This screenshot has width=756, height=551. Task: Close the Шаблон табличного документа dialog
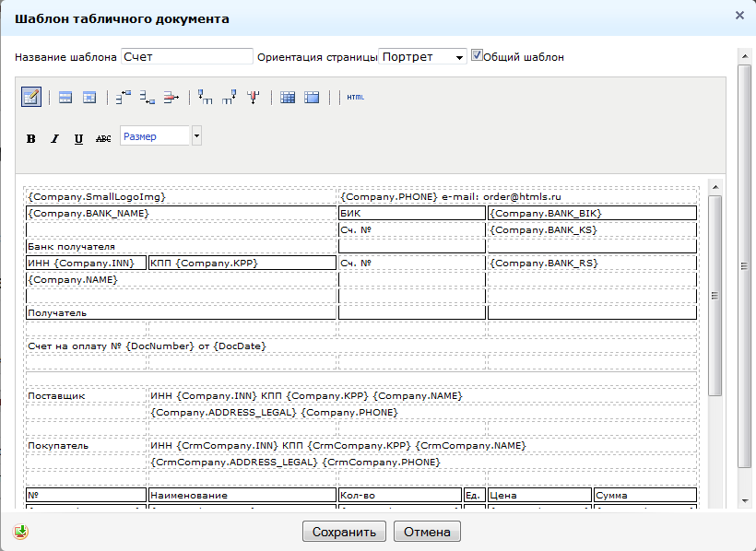tap(738, 16)
